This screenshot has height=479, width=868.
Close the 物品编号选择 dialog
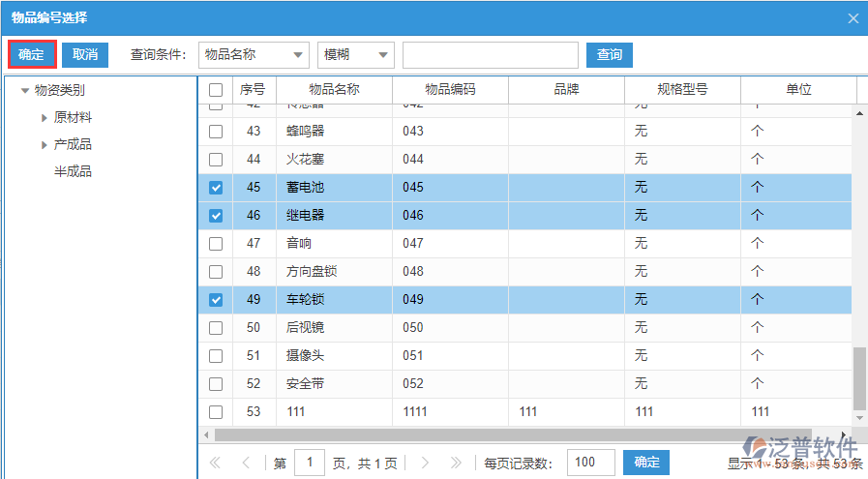coord(853,18)
